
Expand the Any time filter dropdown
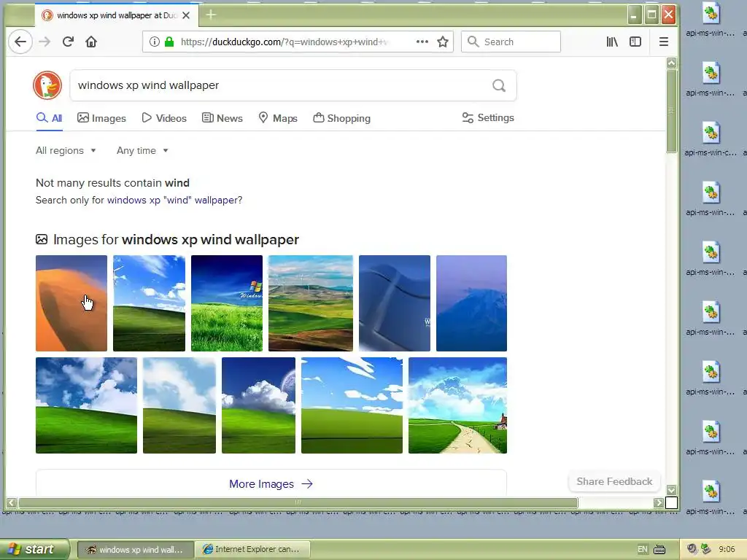142,150
